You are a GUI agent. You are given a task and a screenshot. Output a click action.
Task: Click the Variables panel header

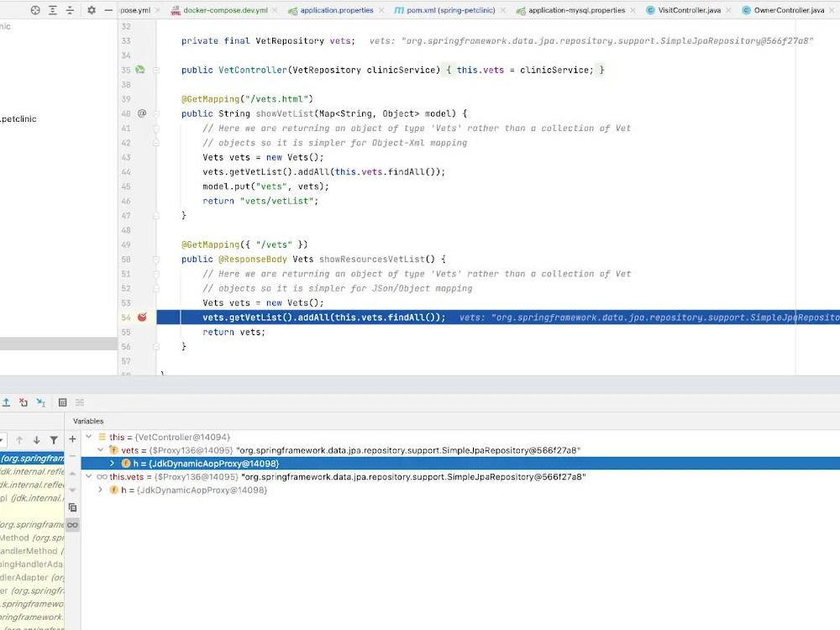(x=88, y=421)
